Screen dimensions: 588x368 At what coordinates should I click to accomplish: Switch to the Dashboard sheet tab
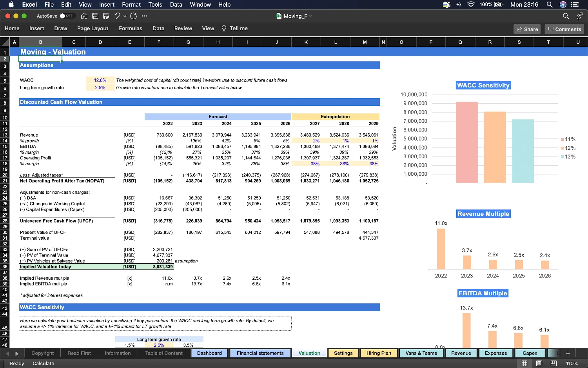(x=209, y=353)
